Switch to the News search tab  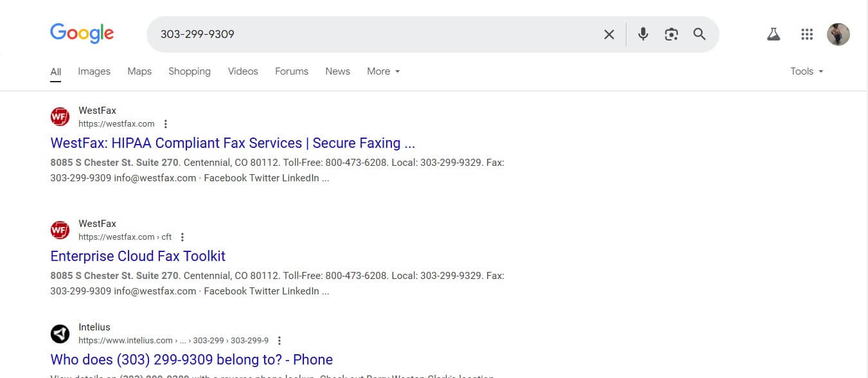point(337,71)
